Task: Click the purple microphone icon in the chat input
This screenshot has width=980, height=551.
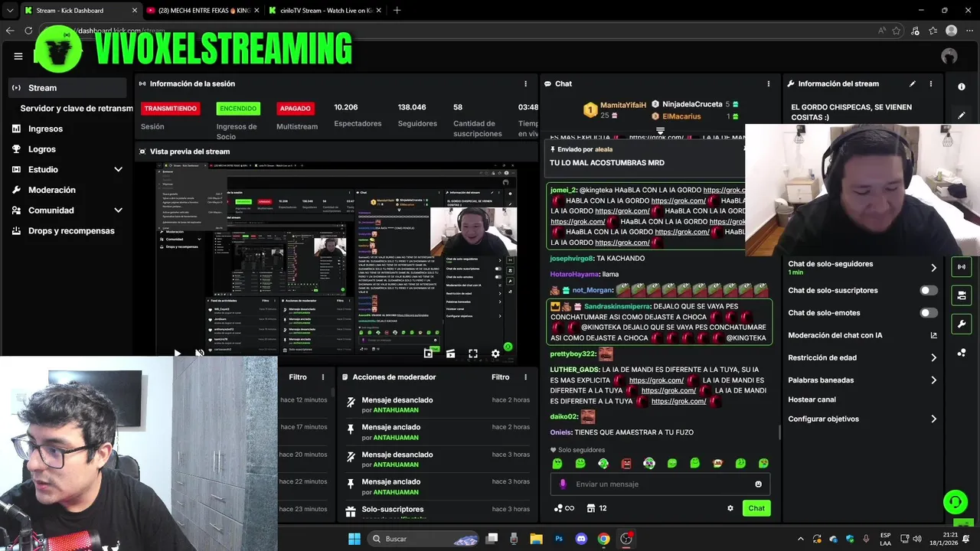Action: click(x=563, y=484)
